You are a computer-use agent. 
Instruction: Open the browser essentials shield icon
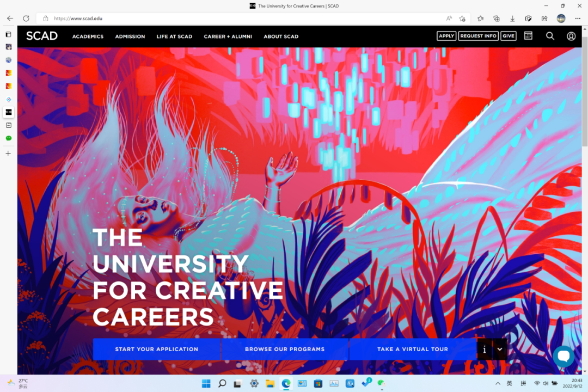click(528, 19)
